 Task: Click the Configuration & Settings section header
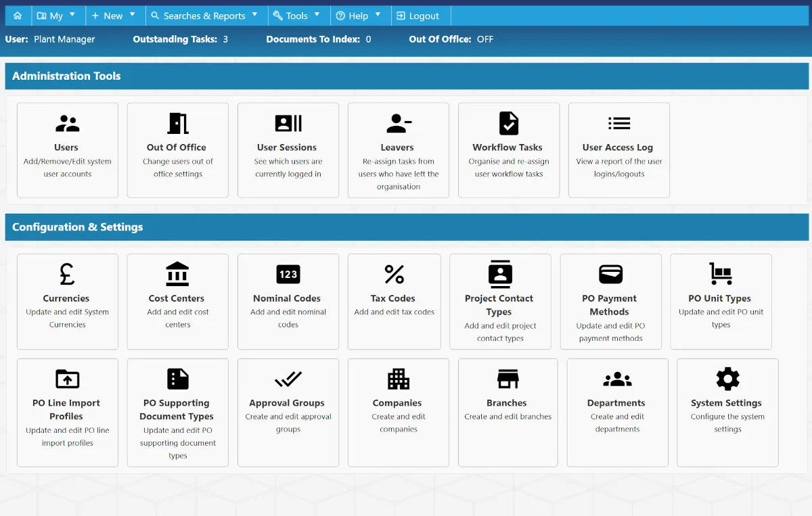coord(407,227)
